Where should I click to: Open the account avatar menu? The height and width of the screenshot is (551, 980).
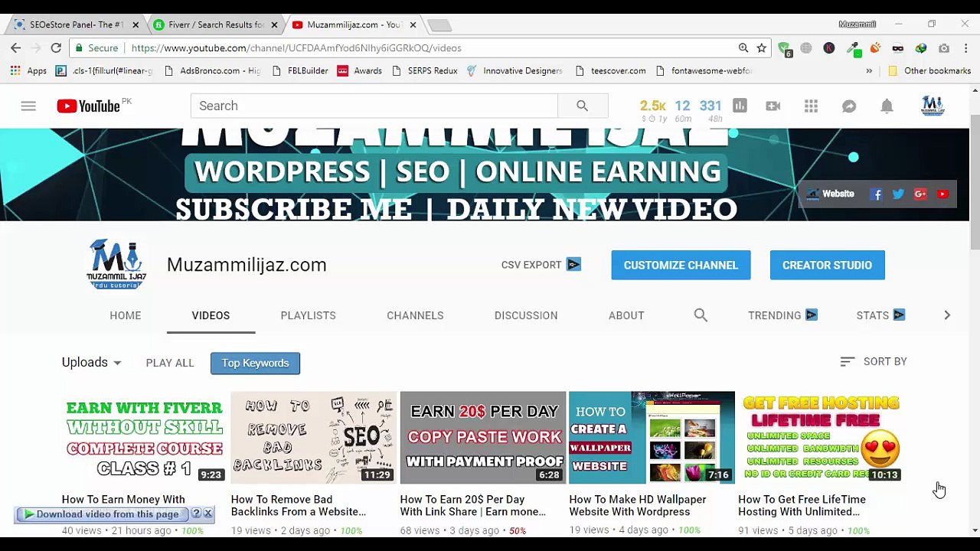pyautogui.click(x=933, y=106)
